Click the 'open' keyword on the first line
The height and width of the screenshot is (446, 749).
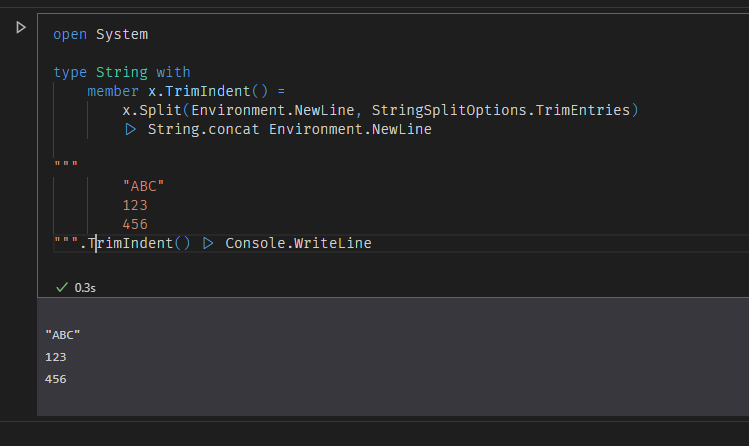(x=70, y=34)
